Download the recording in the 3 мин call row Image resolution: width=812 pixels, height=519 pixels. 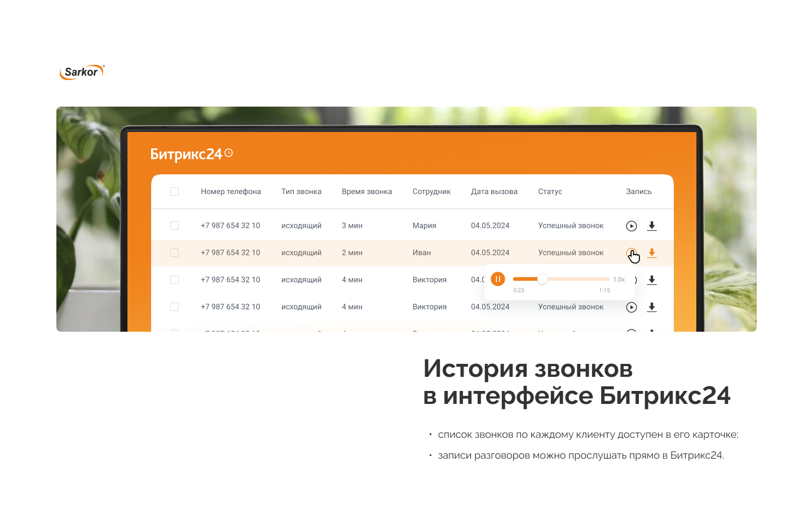pos(651,226)
